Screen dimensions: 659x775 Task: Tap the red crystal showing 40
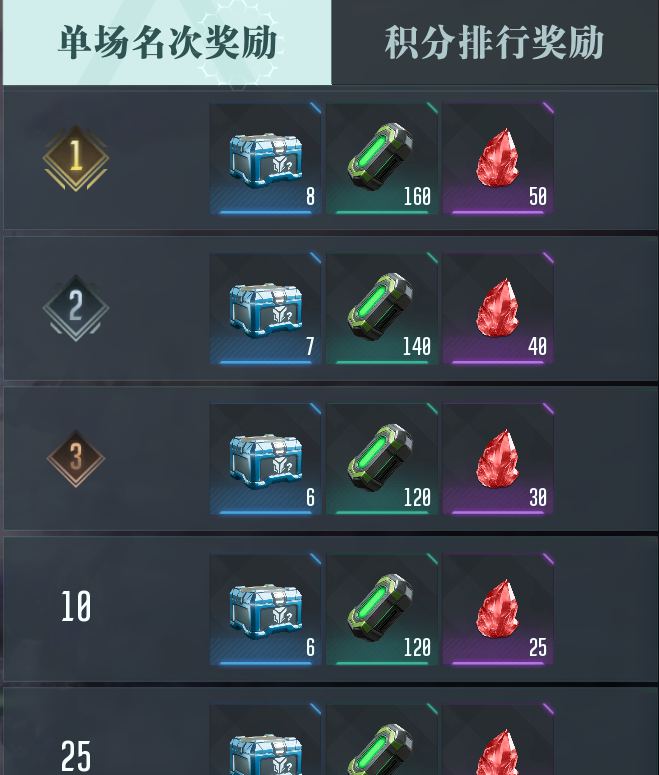click(x=498, y=308)
